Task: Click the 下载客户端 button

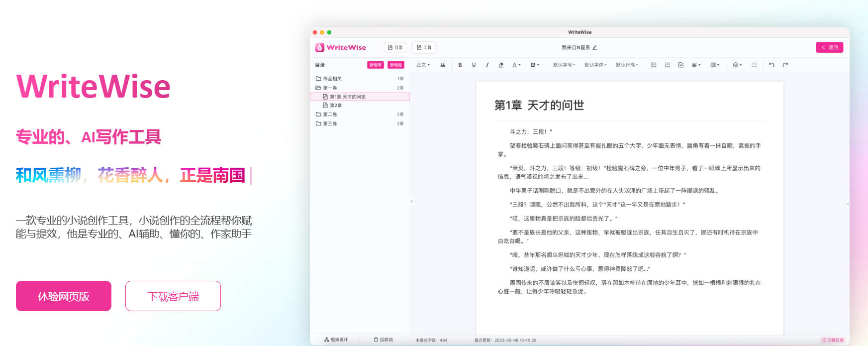Action: pos(173,296)
